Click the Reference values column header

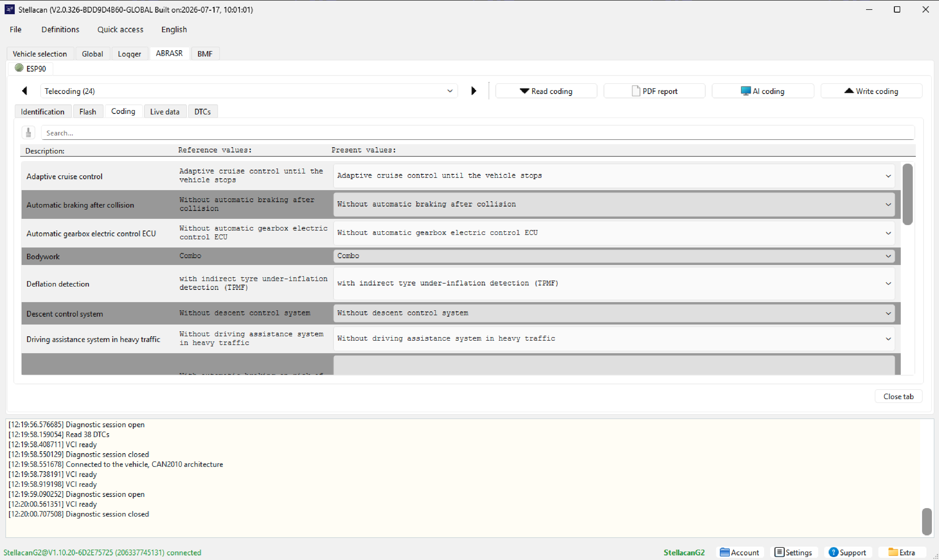(215, 150)
